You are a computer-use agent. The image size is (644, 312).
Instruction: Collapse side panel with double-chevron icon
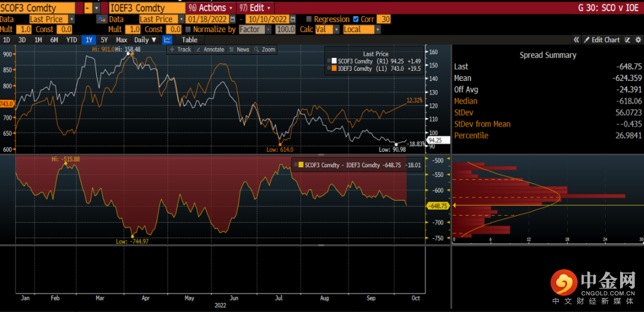click(577, 40)
